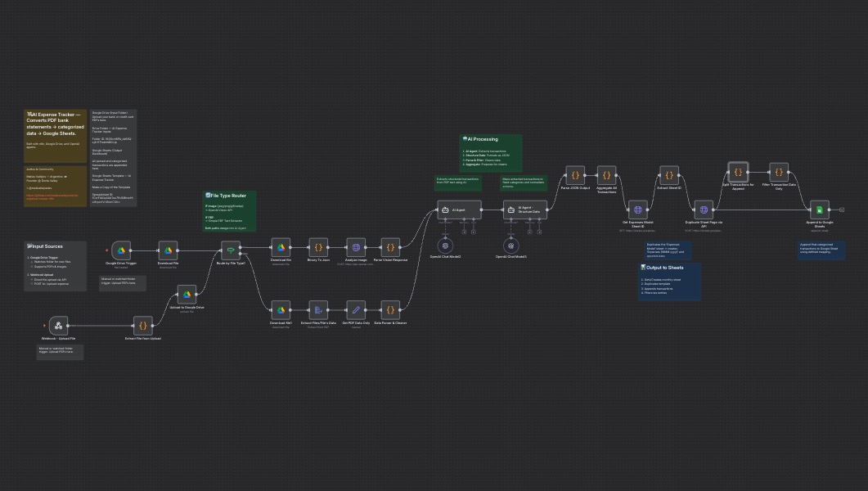Open the GitHub link in the Author note
868x491 pixels.
point(52,196)
